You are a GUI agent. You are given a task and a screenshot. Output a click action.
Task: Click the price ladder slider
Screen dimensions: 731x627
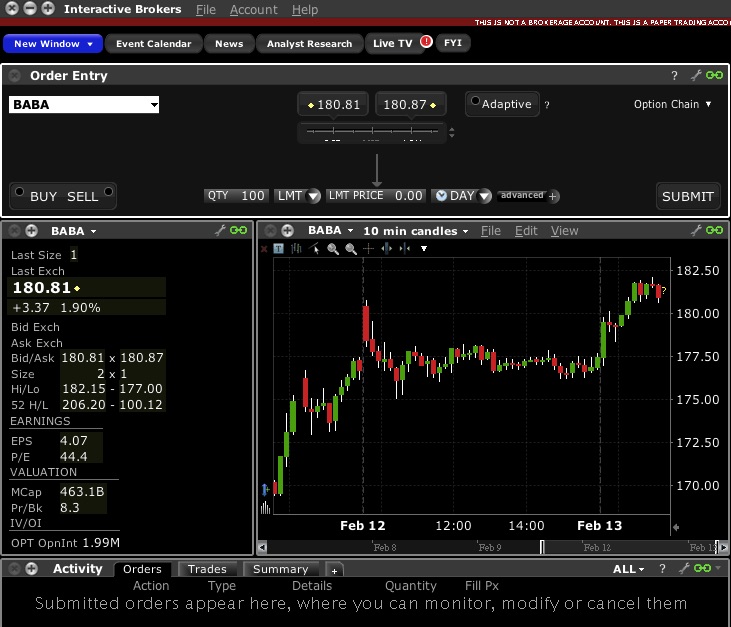coord(372,132)
